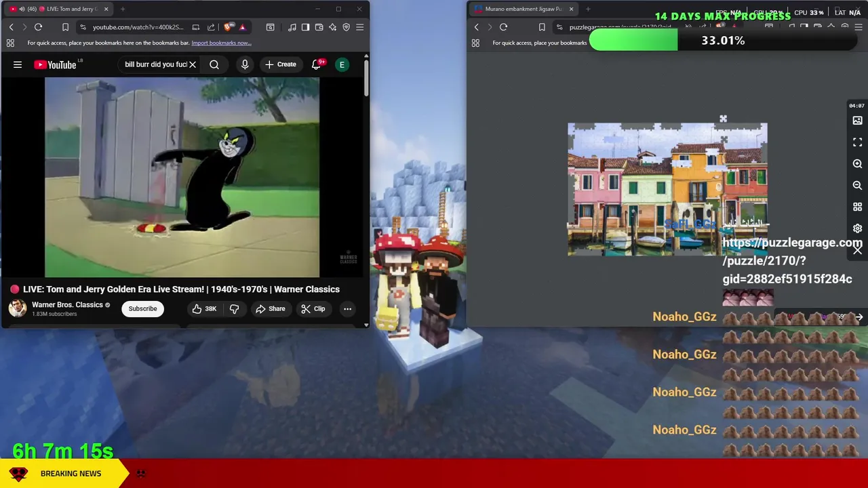Click the Murano jigsaw puzzle image

click(x=667, y=189)
